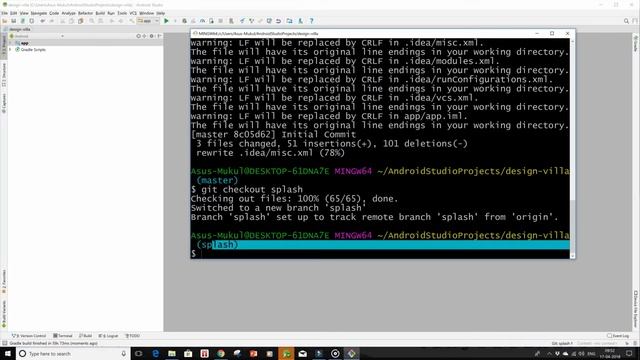Click the Revert/rollback icon in toolbar
Screen dimensions: 640x360
pyautogui.click(x=278, y=21)
